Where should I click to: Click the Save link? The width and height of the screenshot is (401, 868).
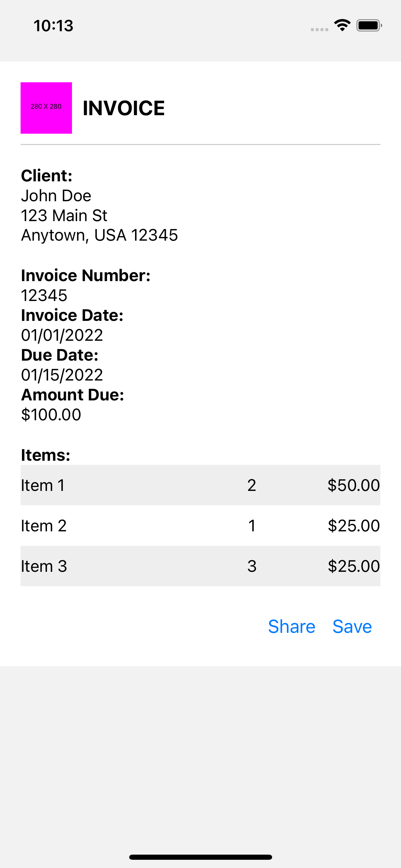pos(352,626)
